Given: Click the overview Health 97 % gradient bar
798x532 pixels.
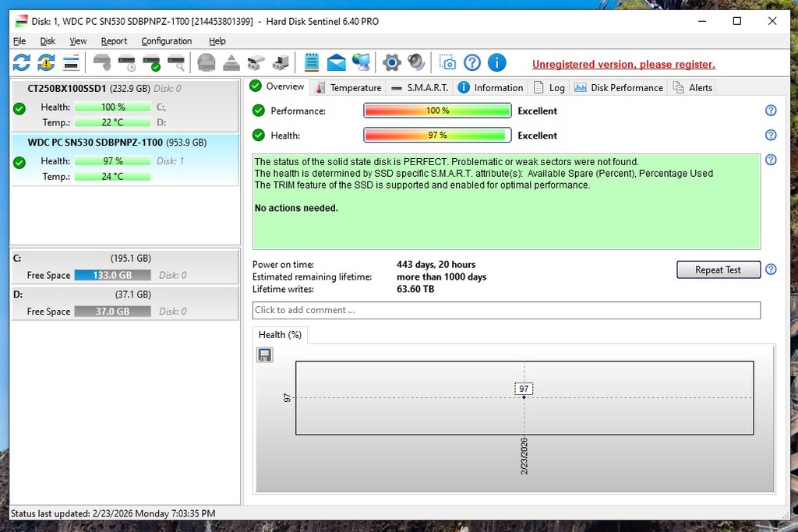Looking at the screenshot, I should [437, 135].
